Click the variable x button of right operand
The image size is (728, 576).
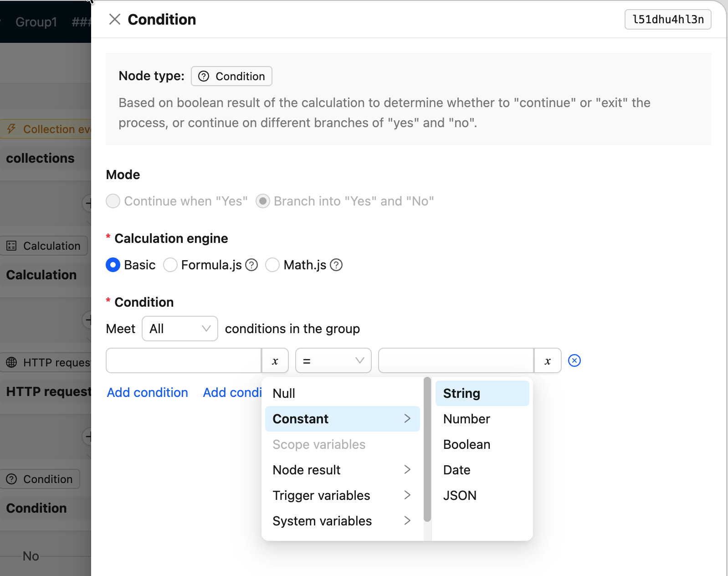point(548,360)
